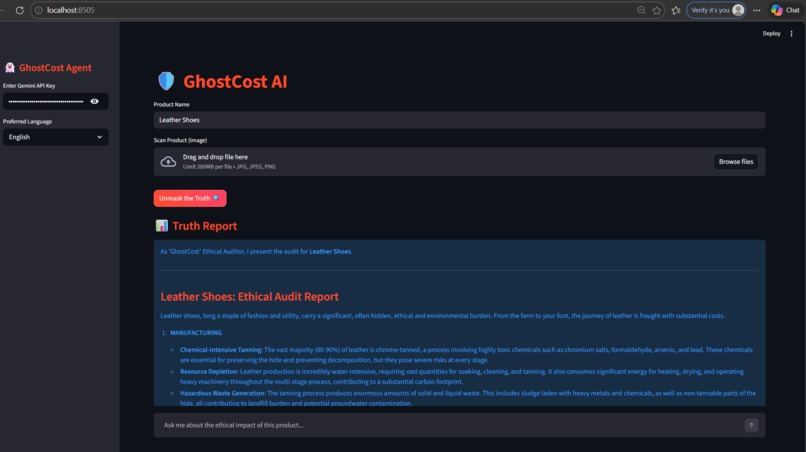This screenshot has width=806, height=452.
Task: Click the Verify it's you profile button
Action: pyautogui.click(x=716, y=10)
